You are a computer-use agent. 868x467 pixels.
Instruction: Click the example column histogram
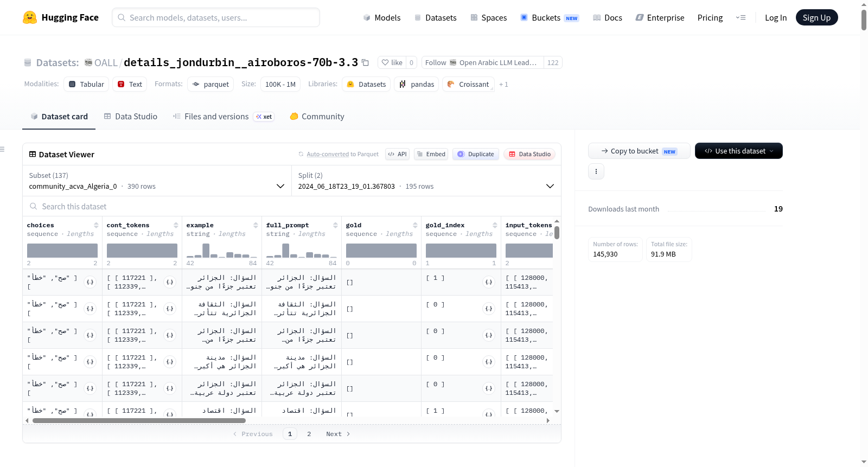(x=222, y=250)
